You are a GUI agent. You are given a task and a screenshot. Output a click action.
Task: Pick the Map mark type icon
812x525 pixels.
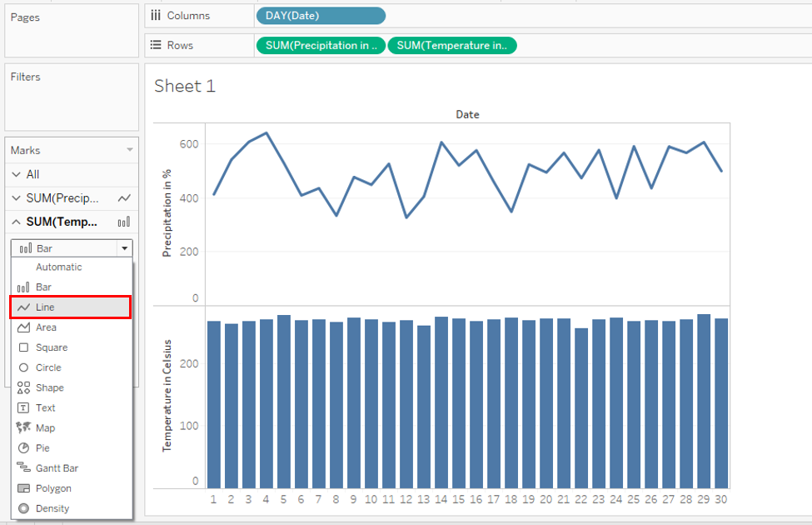[x=23, y=427]
